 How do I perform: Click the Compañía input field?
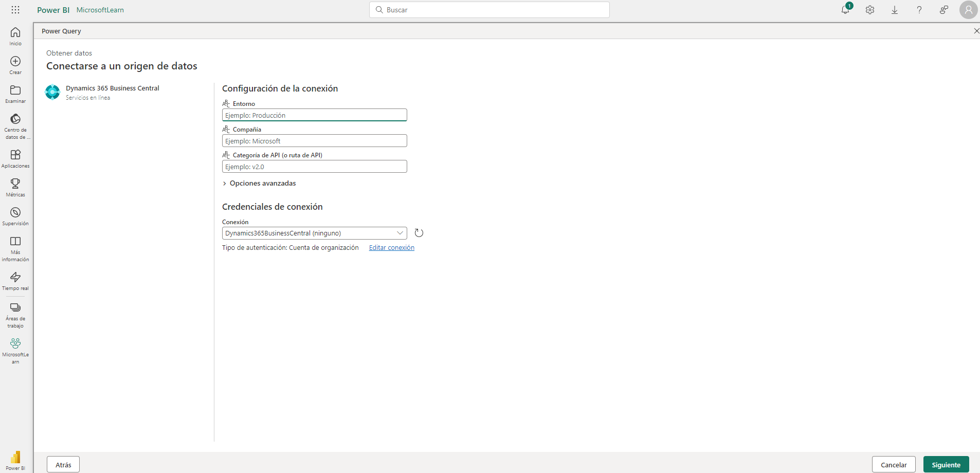pyautogui.click(x=315, y=140)
